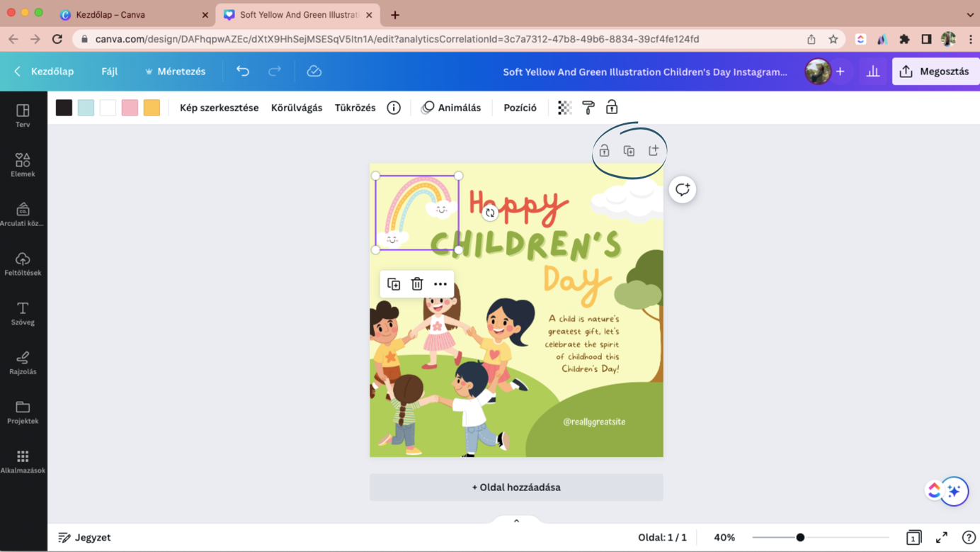Open more options three-dots menu
The width and height of the screenshot is (980, 552).
[x=440, y=284]
